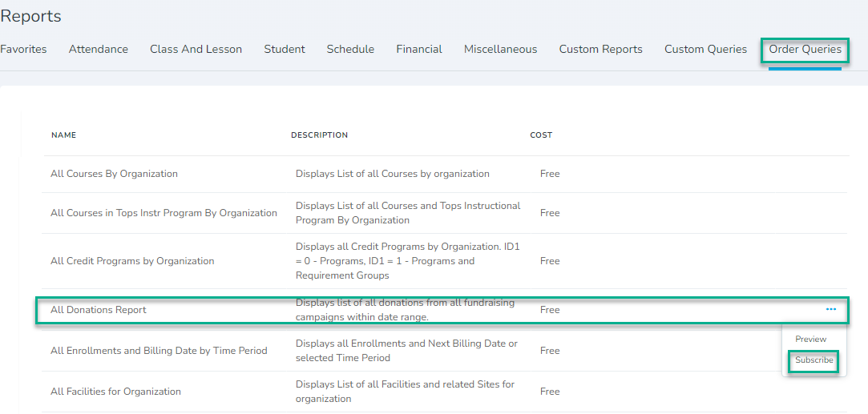Viewport: 868px width, 414px height.
Task: Open the three-dot menu for All Donations Report
Action: coord(830,310)
